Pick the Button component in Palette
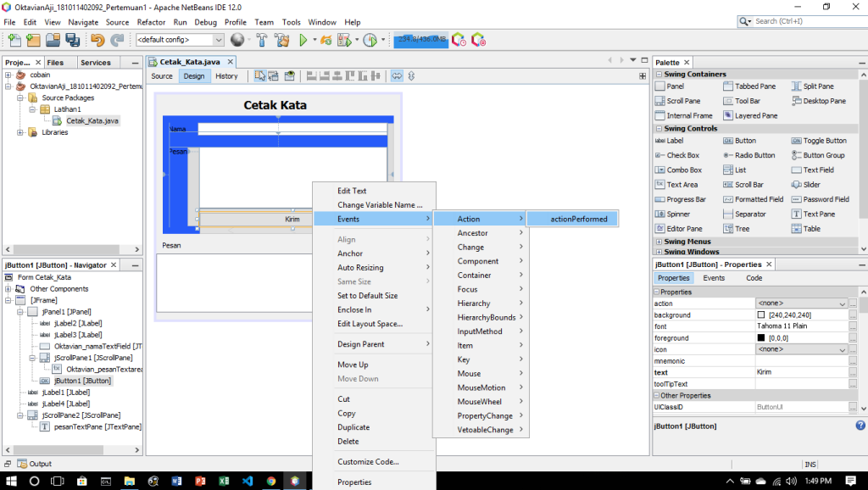 pos(739,141)
